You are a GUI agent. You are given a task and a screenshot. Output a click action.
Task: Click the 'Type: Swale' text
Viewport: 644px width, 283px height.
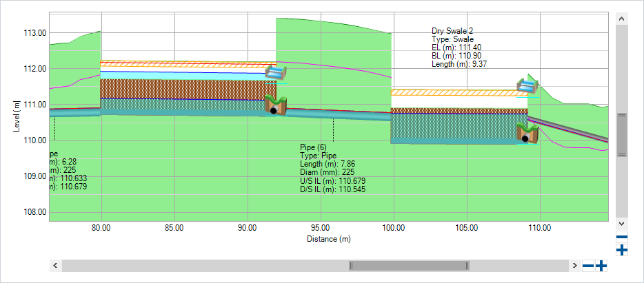point(453,39)
